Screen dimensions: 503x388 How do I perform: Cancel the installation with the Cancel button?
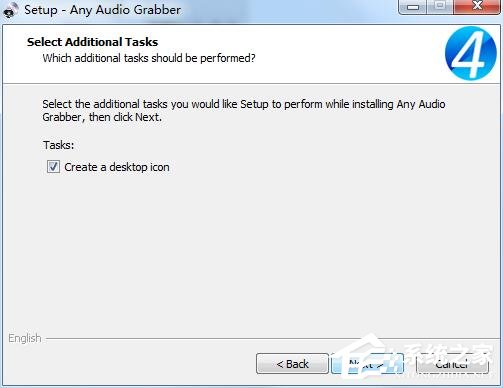coord(452,364)
